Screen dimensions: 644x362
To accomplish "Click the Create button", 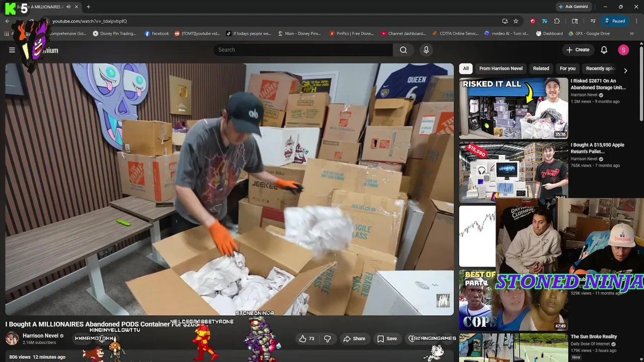I will [578, 50].
